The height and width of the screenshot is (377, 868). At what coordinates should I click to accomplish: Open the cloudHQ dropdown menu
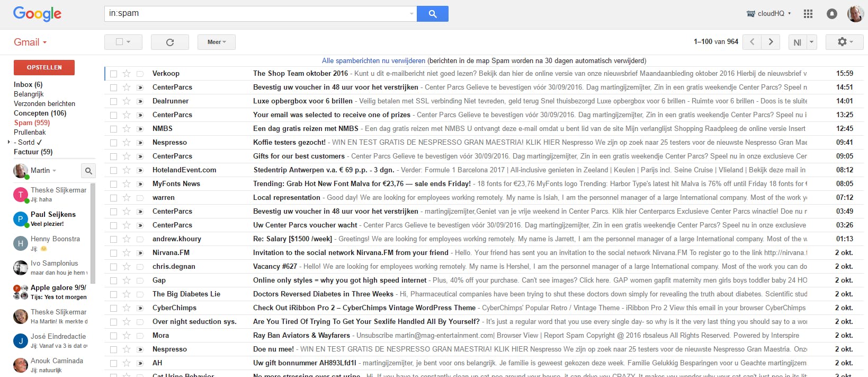(x=768, y=14)
